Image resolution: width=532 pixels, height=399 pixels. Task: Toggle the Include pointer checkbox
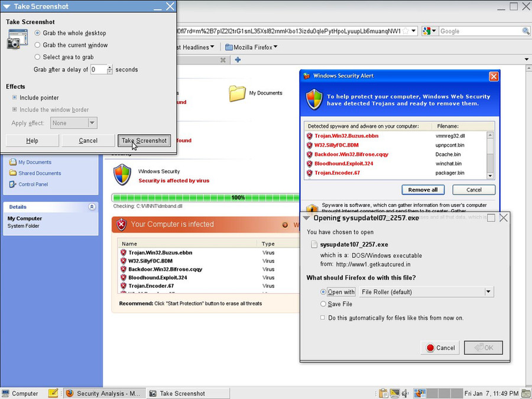15,98
